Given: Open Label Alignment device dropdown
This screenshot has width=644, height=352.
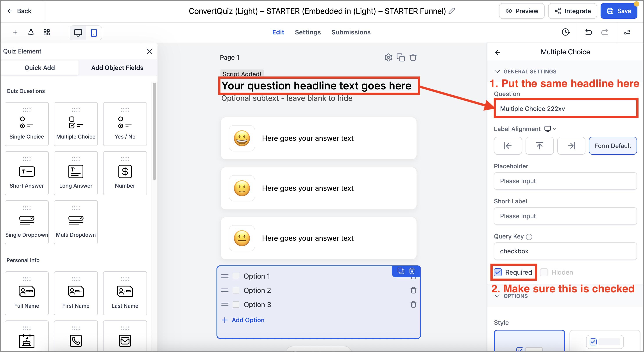Looking at the screenshot, I should [550, 129].
